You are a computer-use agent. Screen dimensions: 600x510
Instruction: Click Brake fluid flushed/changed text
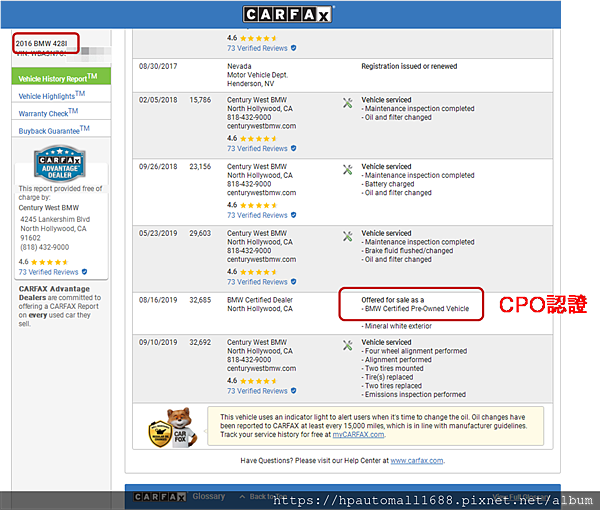click(409, 251)
